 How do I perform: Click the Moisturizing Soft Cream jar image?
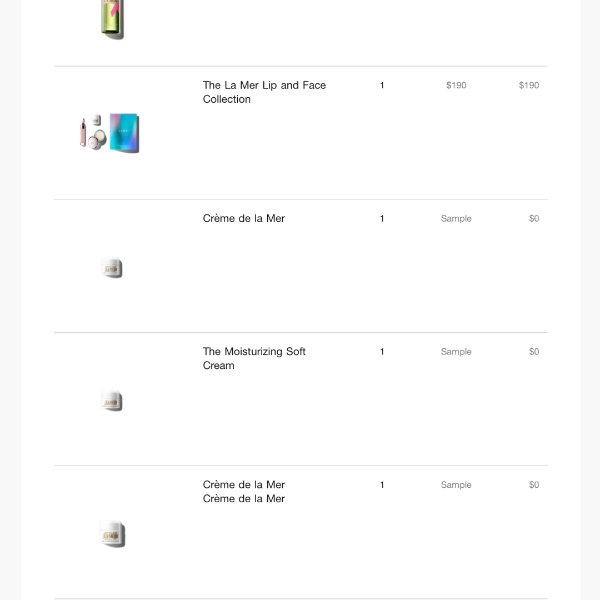pyautogui.click(x=111, y=401)
